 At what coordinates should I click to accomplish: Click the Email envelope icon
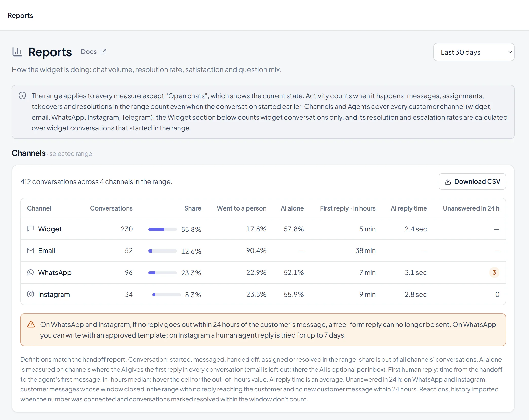coord(31,250)
